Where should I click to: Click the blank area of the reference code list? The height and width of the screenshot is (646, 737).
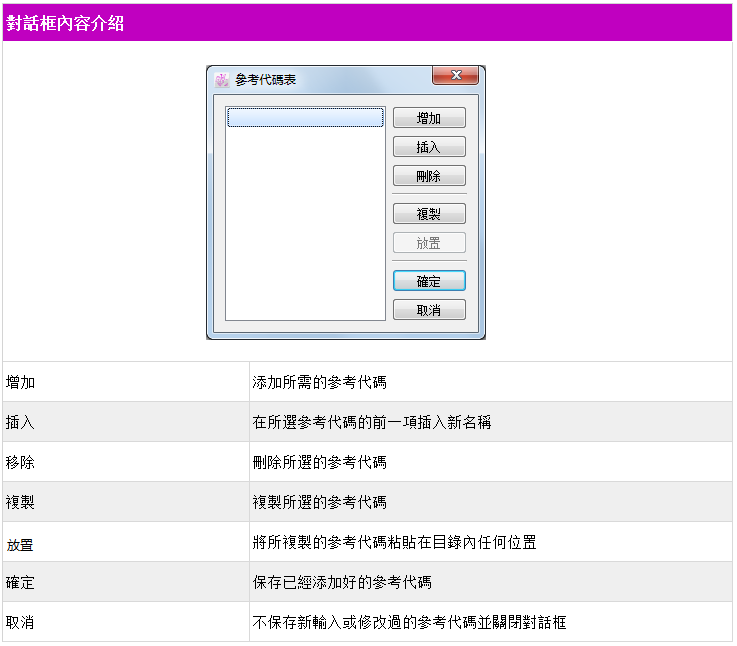(305, 230)
